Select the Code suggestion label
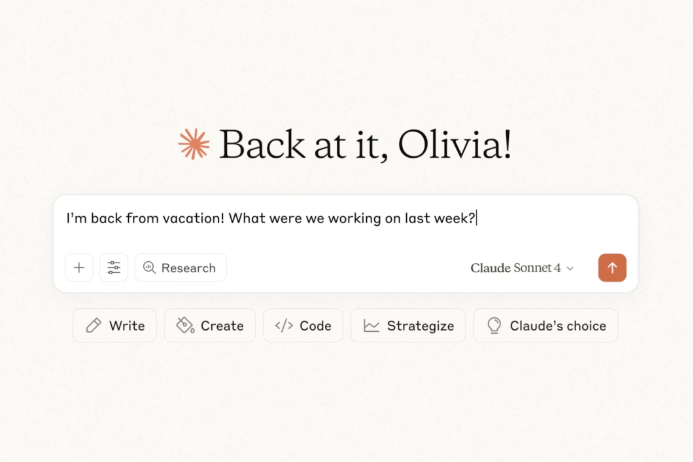 click(315, 326)
